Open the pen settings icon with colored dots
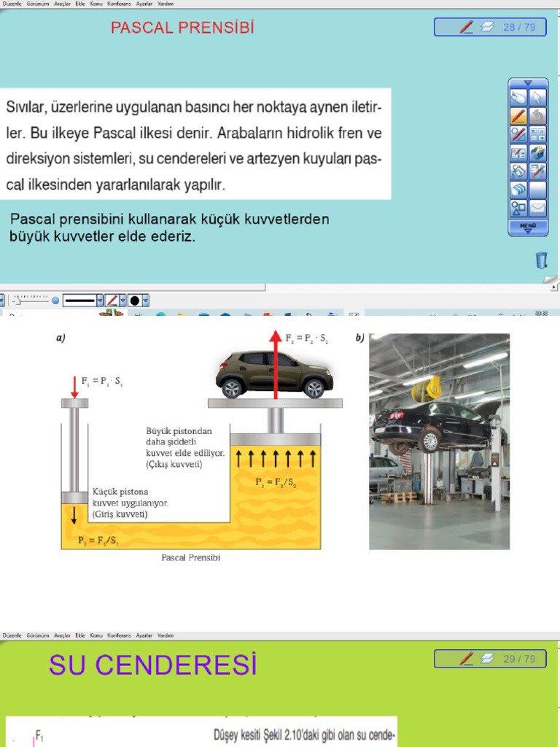Image resolution: width=560 pixels, height=747 pixels. point(537,171)
